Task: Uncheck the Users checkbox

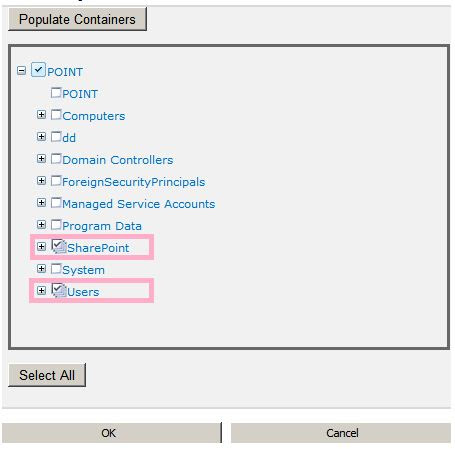Action: [59, 290]
